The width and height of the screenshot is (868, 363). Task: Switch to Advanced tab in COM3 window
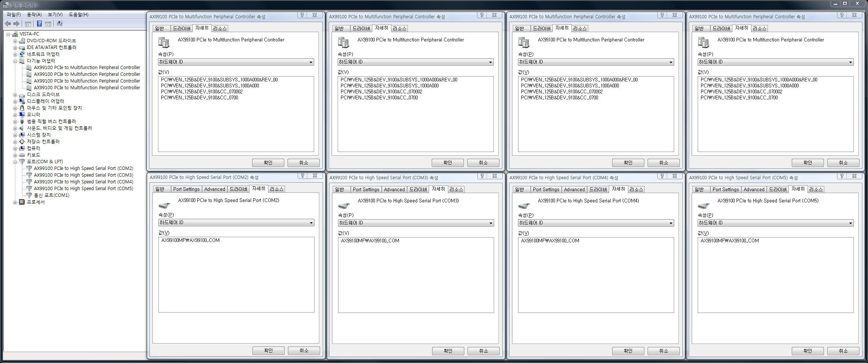[394, 190]
